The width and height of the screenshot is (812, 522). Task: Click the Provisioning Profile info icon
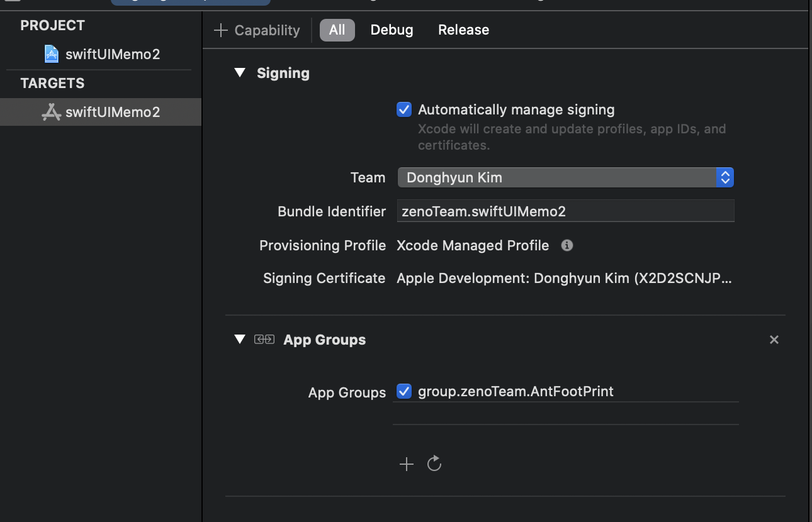(x=567, y=245)
